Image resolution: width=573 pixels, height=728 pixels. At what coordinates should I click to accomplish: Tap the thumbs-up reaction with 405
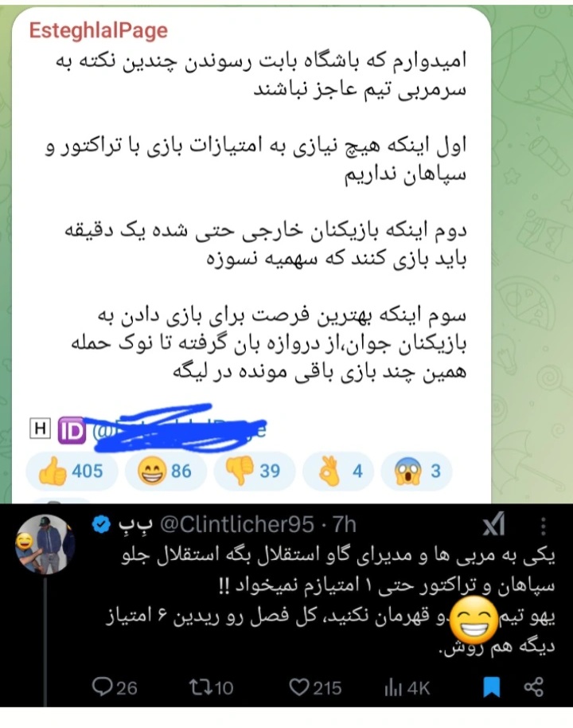[72, 472]
